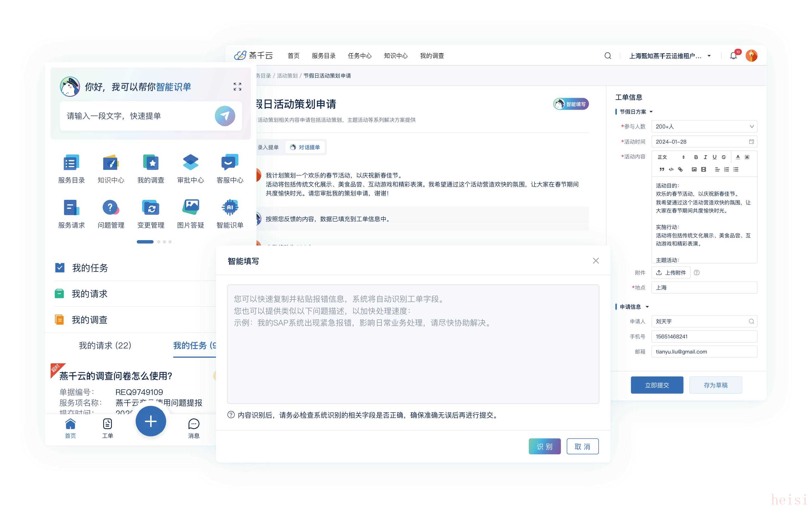Expand the AI assistant panel to fullscreen
Viewport: 812px width, 508px height.
pyautogui.click(x=237, y=87)
